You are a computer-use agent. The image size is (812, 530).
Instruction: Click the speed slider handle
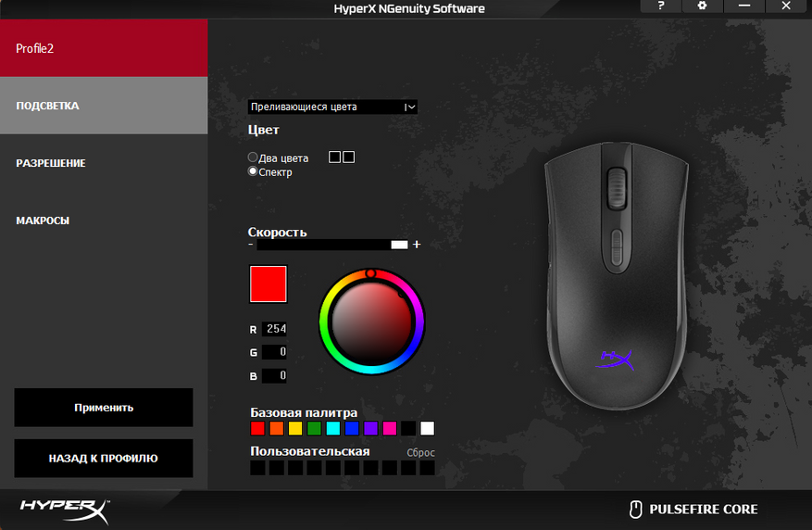click(399, 245)
